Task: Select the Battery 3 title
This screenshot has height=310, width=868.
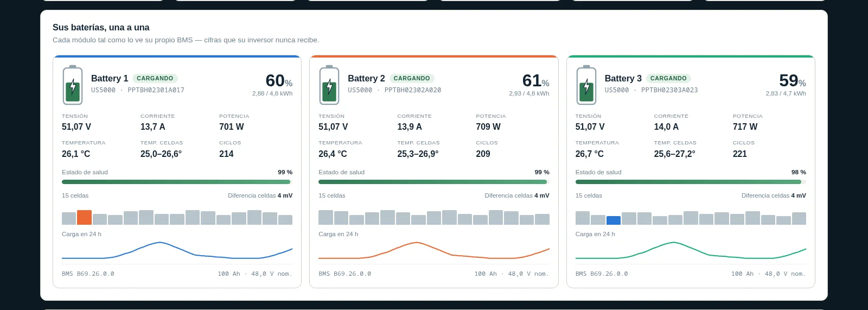Action: tap(623, 78)
